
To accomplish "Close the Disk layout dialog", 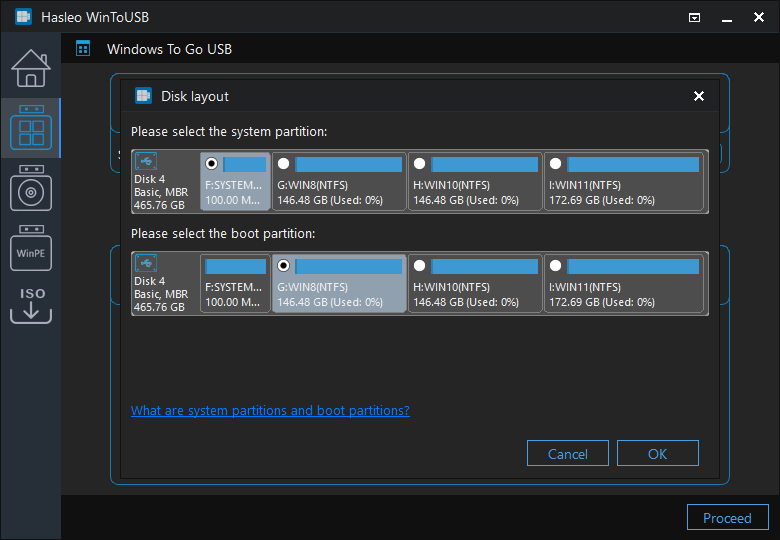I will pyautogui.click(x=699, y=96).
